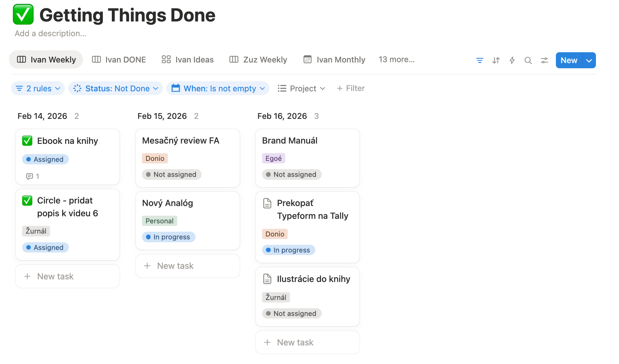Click the + Filter button

[x=351, y=88]
